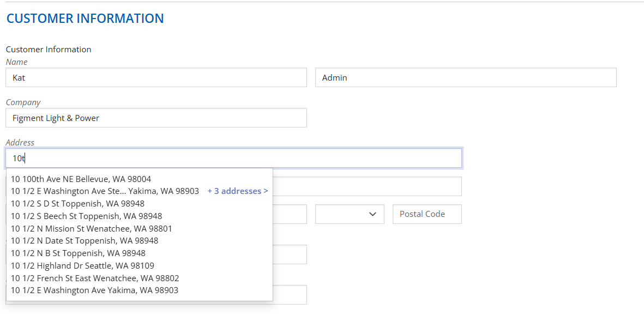Click the Postal Code input field
This screenshot has height=334, width=644.
pyautogui.click(x=427, y=214)
